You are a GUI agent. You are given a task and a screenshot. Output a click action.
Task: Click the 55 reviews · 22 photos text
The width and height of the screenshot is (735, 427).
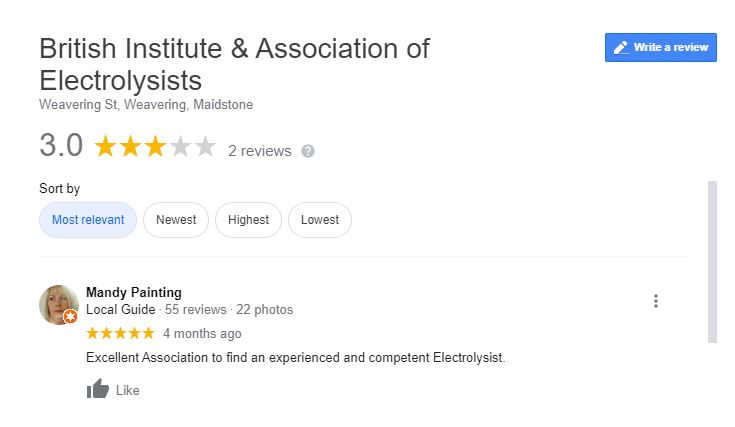tap(229, 310)
